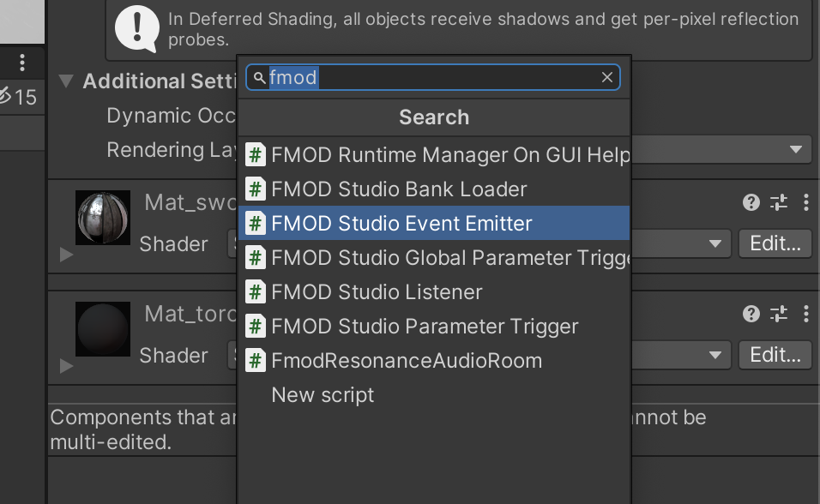Select FMOD Runtime Manager On GUI Helper
This screenshot has height=504, width=820.
[434, 155]
